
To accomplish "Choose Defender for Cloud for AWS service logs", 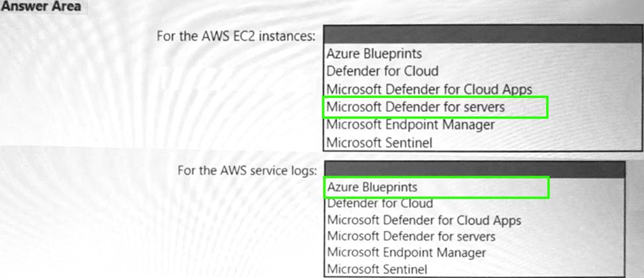I will [x=382, y=203].
